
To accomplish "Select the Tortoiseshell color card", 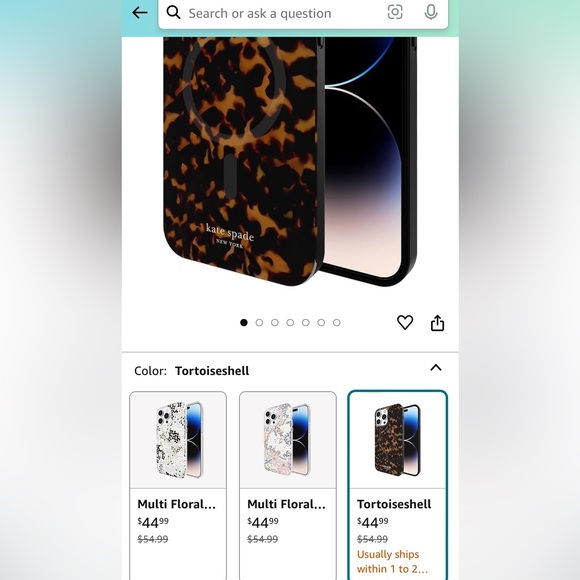I will point(398,485).
